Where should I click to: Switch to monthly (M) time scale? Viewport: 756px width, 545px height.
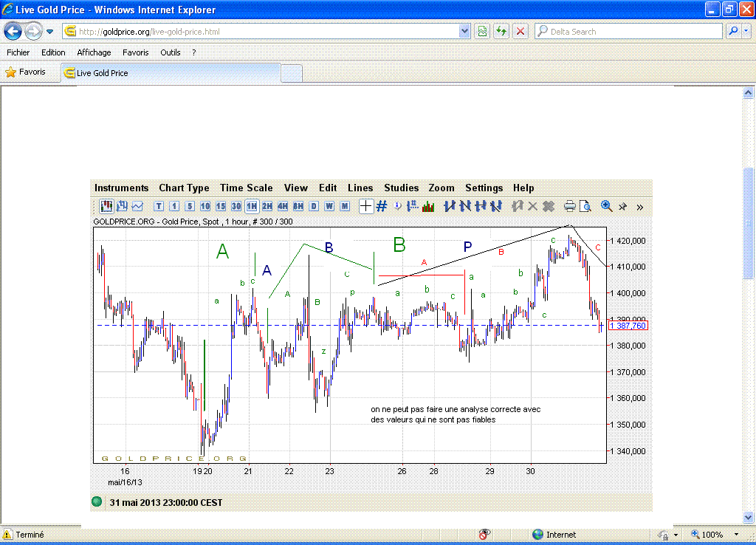tap(345, 207)
